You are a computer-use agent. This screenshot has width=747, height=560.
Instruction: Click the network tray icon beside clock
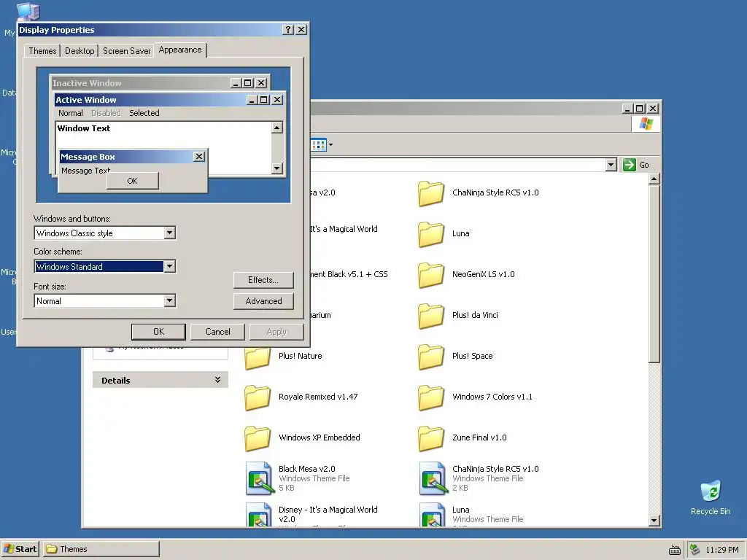coord(695,550)
